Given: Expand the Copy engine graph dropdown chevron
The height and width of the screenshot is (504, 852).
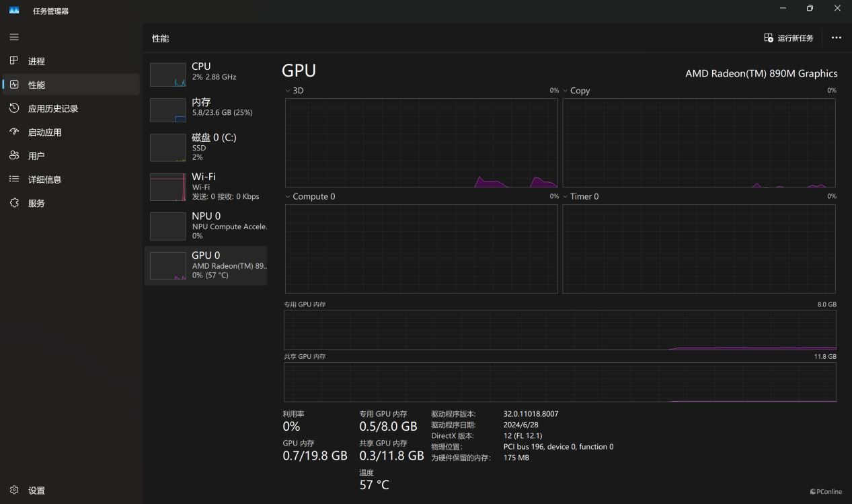Looking at the screenshot, I should (566, 91).
